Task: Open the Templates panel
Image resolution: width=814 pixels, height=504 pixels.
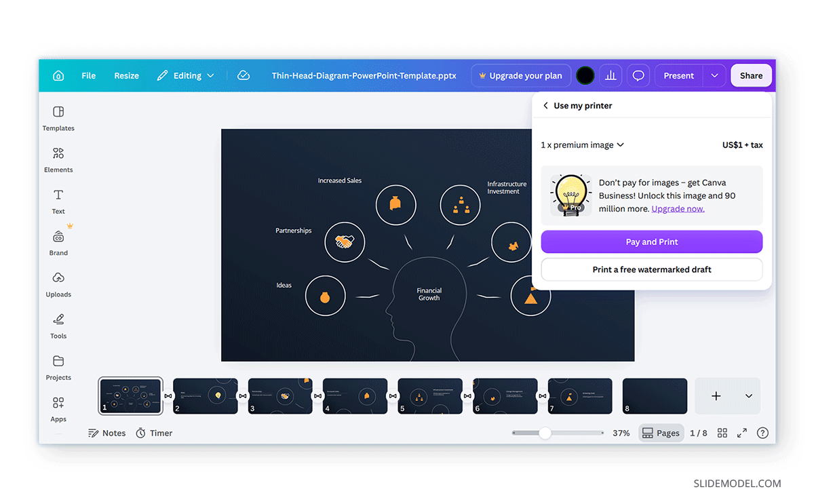Action: (58, 118)
